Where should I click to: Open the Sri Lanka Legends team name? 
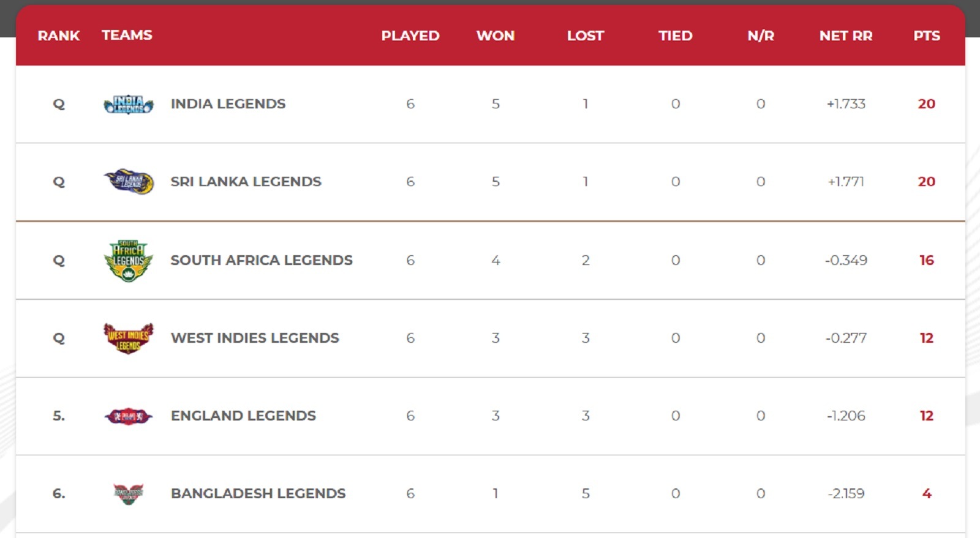point(246,182)
